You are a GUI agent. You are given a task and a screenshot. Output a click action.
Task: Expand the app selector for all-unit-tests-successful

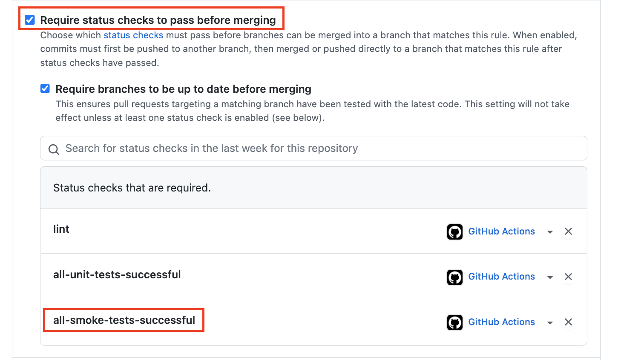pyautogui.click(x=550, y=277)
